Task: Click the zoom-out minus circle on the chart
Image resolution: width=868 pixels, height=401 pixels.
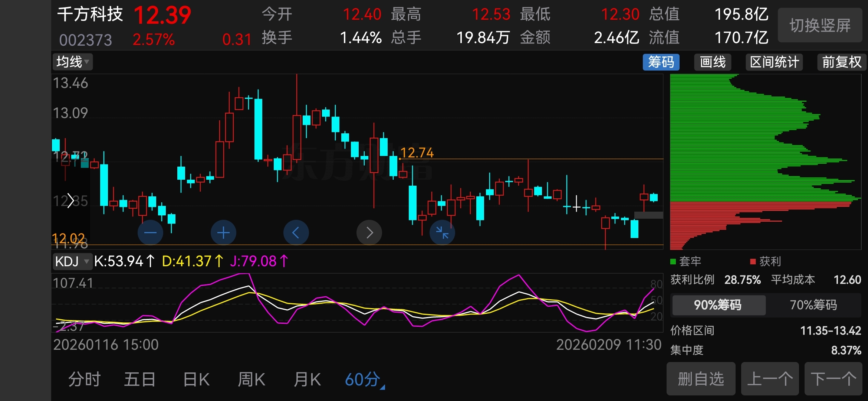Action: click(150, 233)
